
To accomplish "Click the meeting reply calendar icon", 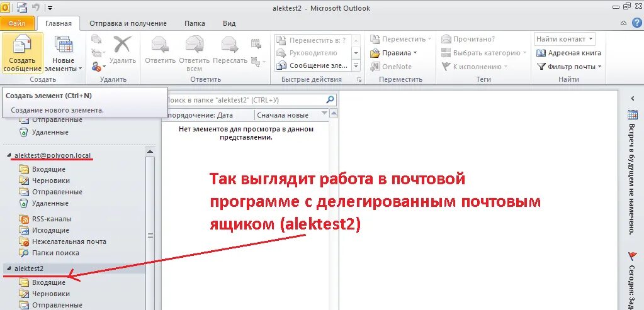I will click(256, 43).
